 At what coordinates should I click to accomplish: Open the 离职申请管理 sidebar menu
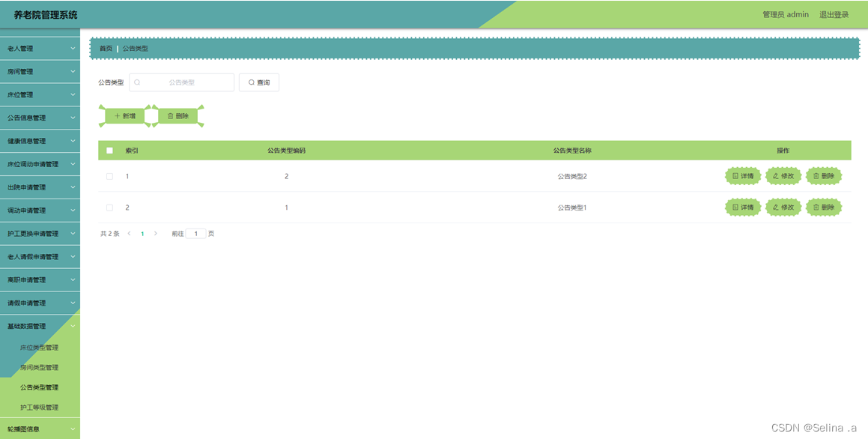pyautogui.click(x=40, y=280)
